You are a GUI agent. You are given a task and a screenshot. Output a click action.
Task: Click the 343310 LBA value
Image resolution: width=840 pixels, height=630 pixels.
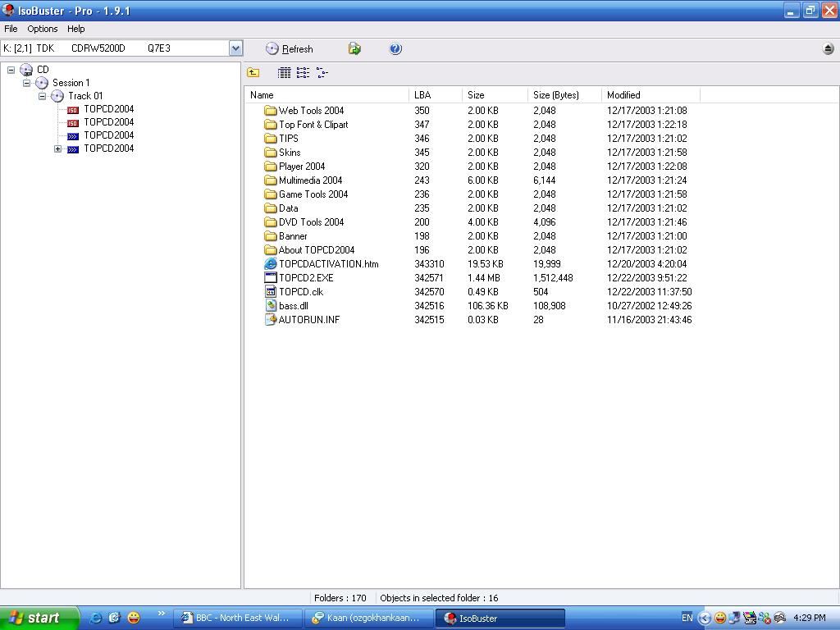pyautogui.click(x=429, y=263)
